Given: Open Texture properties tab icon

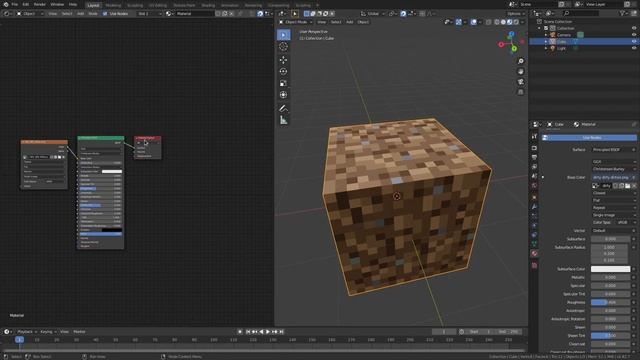Looking at the screenshot, I should click(534, 265).
